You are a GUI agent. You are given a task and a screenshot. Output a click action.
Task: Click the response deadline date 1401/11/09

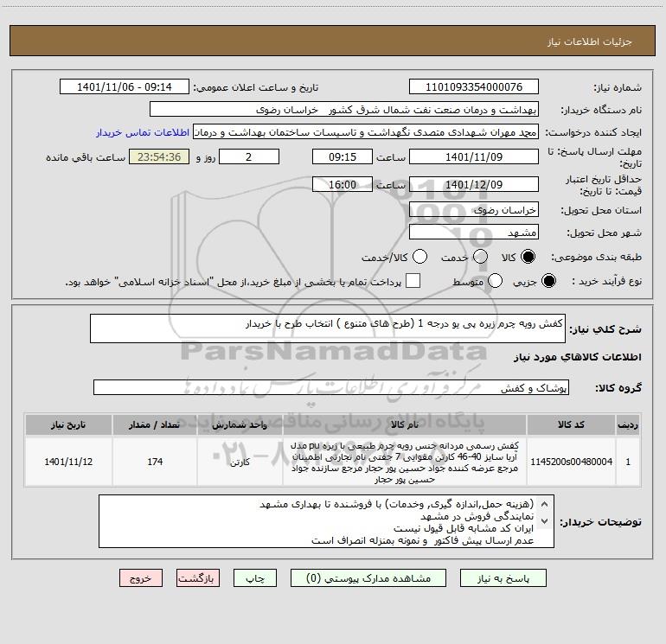[474, 157]
